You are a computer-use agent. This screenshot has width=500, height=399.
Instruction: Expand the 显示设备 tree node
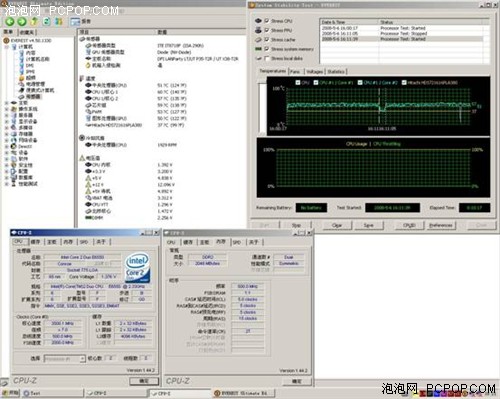coord(6,121)
